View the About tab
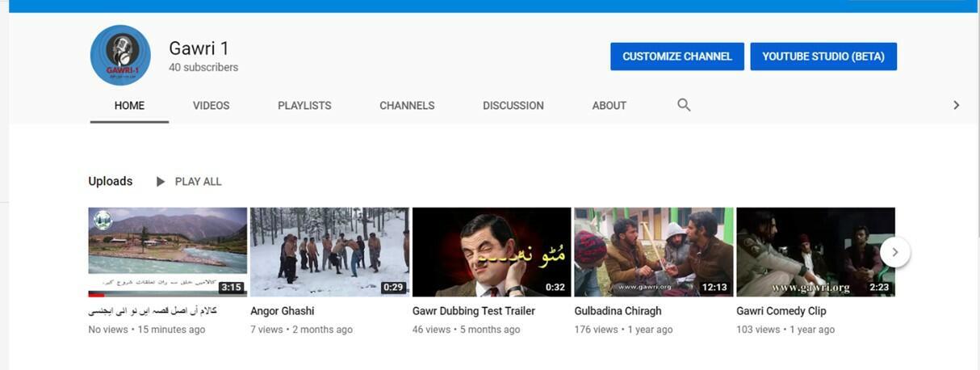 (609, 106)
